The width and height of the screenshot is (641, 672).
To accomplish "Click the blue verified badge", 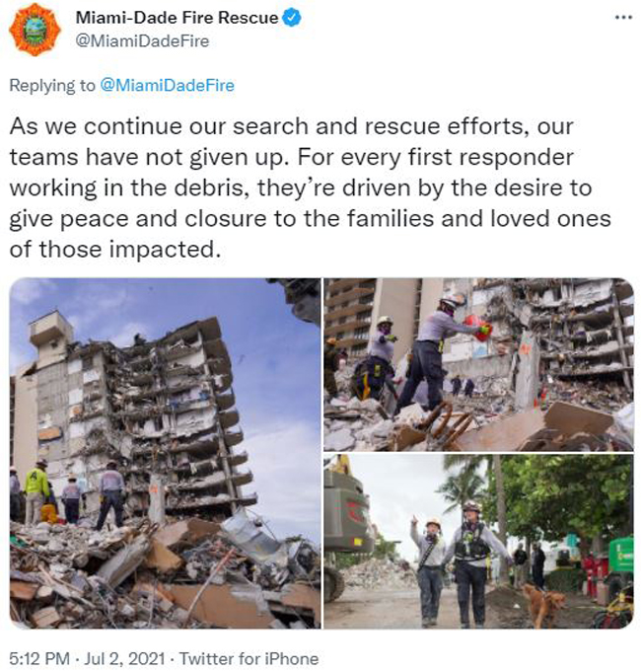I will point(293,18).
